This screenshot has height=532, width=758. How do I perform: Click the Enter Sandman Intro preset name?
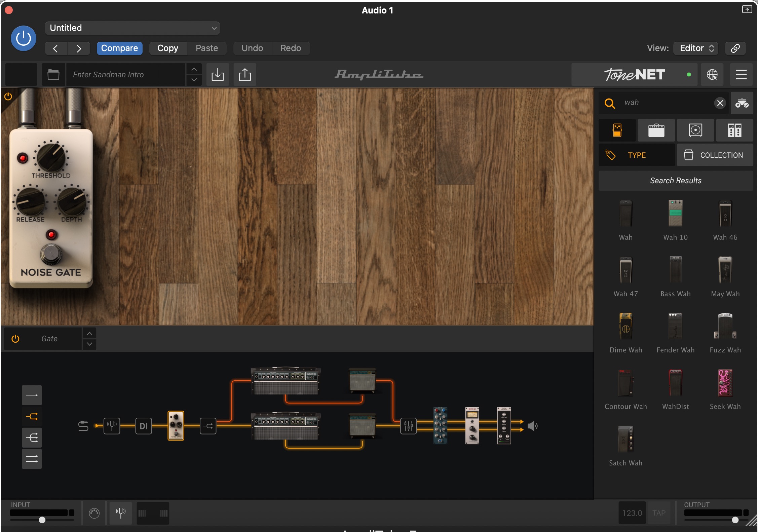126,74
